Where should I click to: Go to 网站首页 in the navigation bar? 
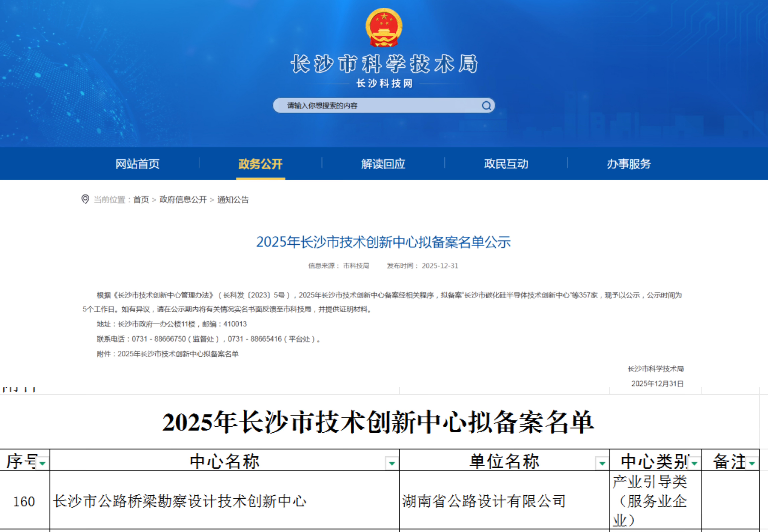[137, 164]
